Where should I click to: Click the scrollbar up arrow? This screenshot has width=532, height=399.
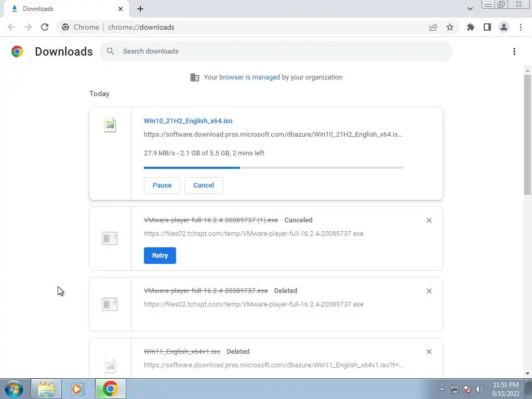click(x=527, y=71)
